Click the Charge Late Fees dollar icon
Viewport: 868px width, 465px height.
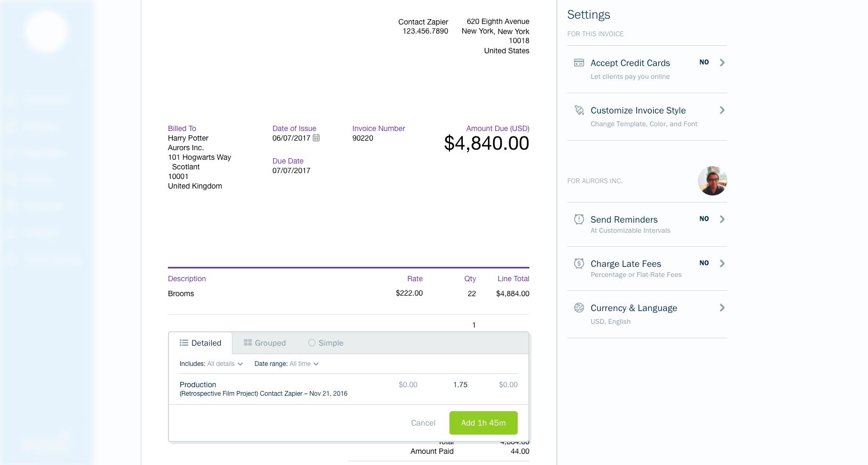pos(578,264)
